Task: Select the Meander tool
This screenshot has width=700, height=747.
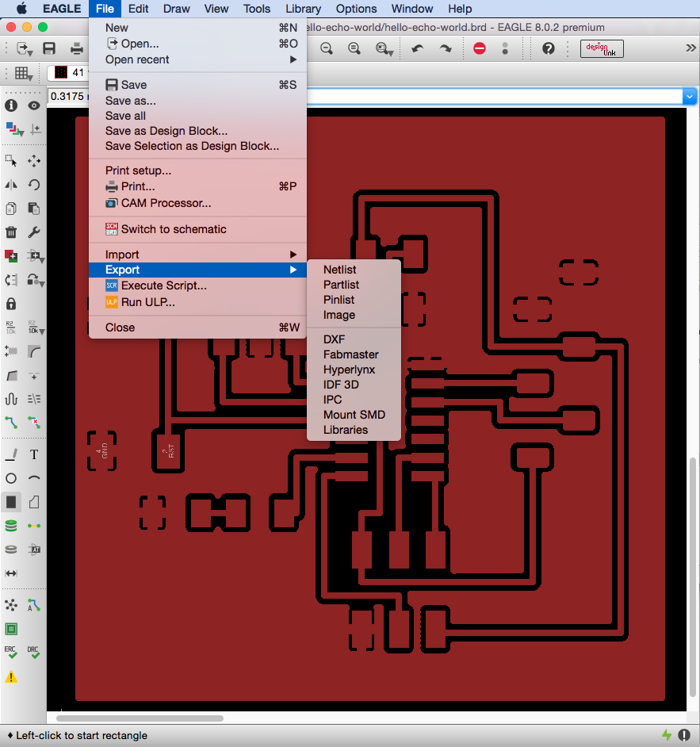Action: coord(11,399)
